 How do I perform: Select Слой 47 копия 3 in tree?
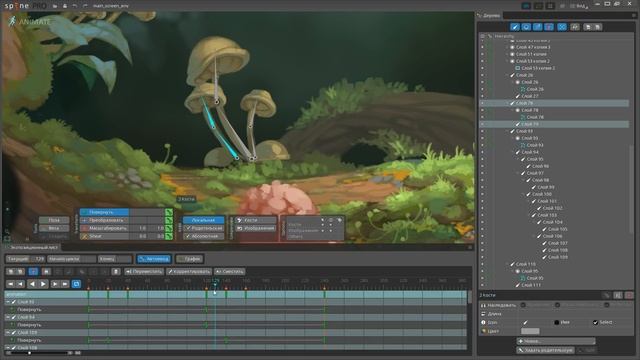point(533,47)
